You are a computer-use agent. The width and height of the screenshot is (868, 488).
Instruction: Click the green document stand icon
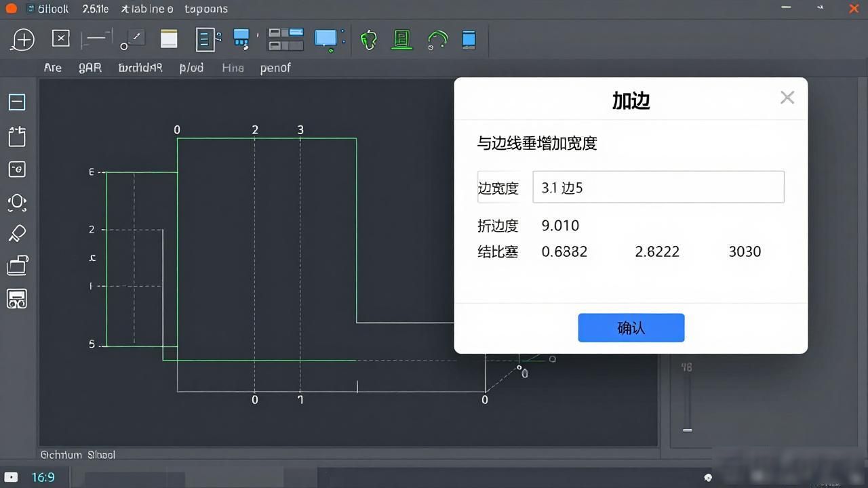coord(402,39)
